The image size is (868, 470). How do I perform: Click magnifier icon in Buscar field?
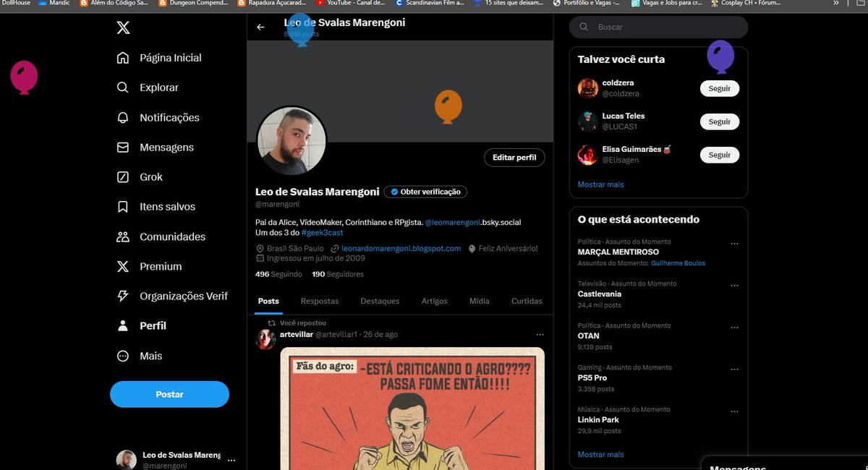[584, 27]
